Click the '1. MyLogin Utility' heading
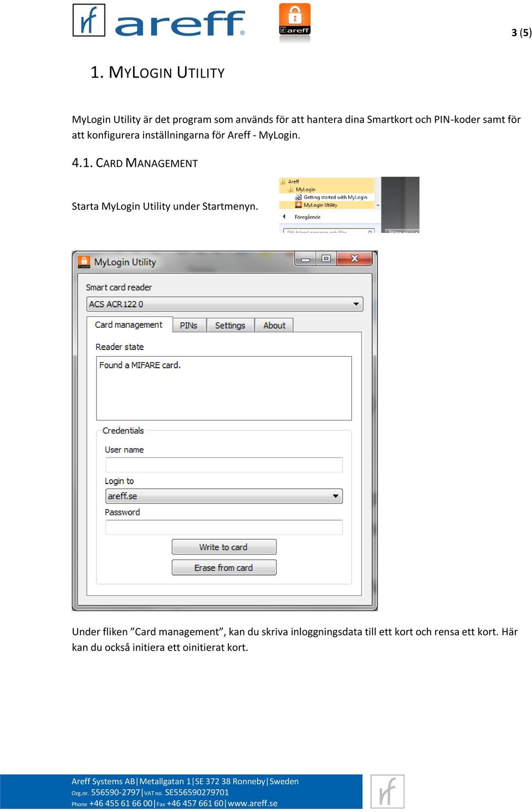The width and height of the screenshot is (532, 812). coord(157,73)
